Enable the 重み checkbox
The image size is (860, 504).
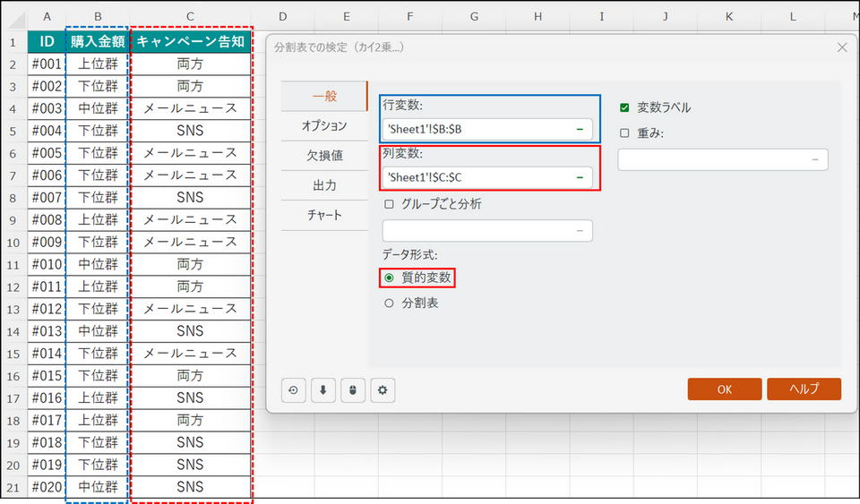click(624, 133)
